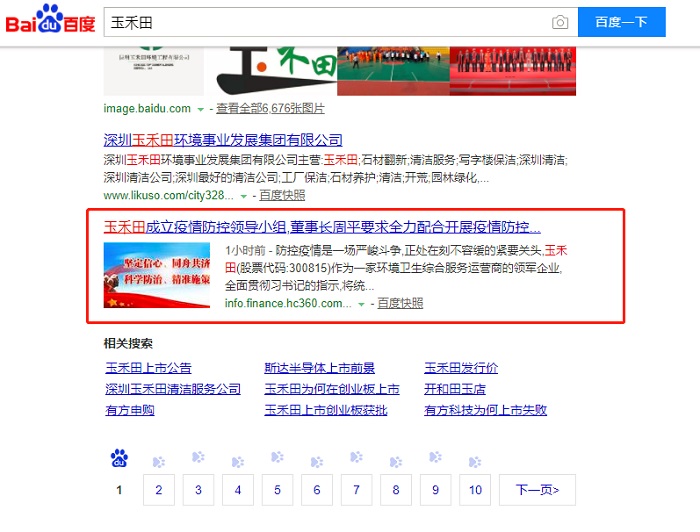Image resolution: width=700 pixels, height=532 pixels.
Task: Click the paw icon above page 8
Action: [396, 462]
